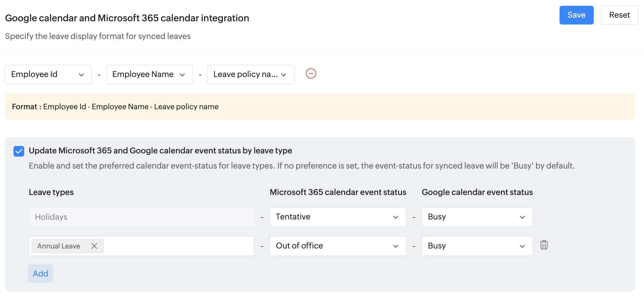
Task: Open the Leave policy name dropdown
Action: 250,74
